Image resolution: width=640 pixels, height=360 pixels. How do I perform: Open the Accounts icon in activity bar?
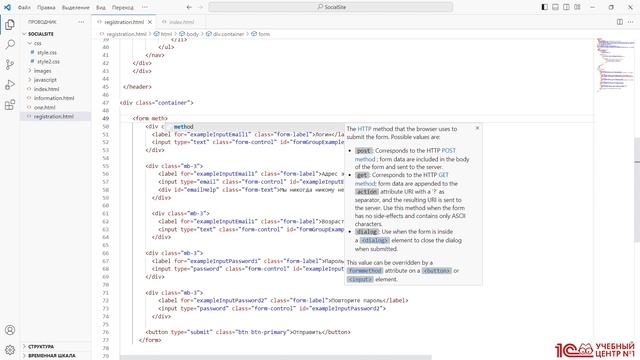10,330
